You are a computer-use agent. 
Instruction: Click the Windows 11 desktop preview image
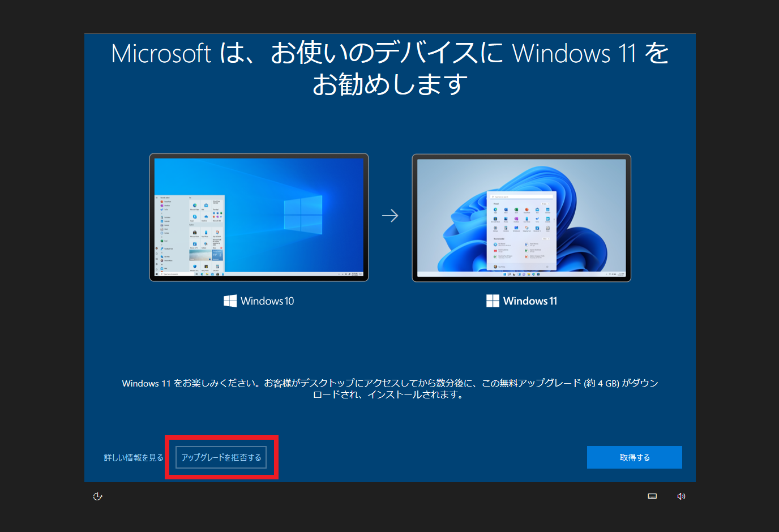[x=521, y=218]
